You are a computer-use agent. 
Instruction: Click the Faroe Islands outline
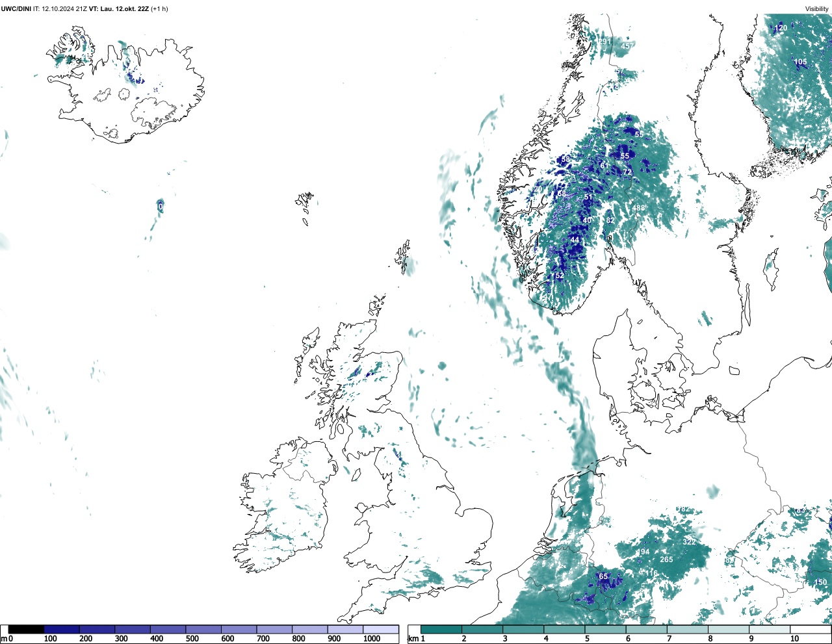[305, 207]
